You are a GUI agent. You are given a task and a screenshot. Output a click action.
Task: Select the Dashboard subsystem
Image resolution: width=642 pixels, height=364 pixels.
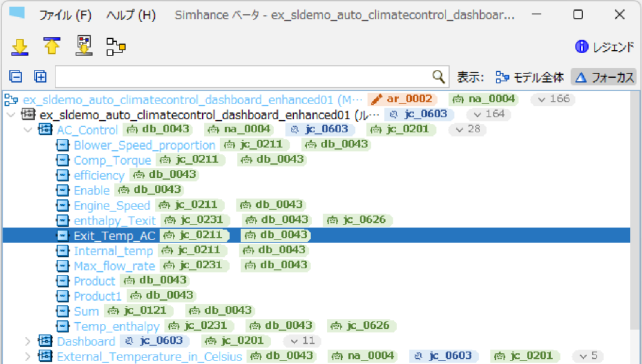point(86,341)
